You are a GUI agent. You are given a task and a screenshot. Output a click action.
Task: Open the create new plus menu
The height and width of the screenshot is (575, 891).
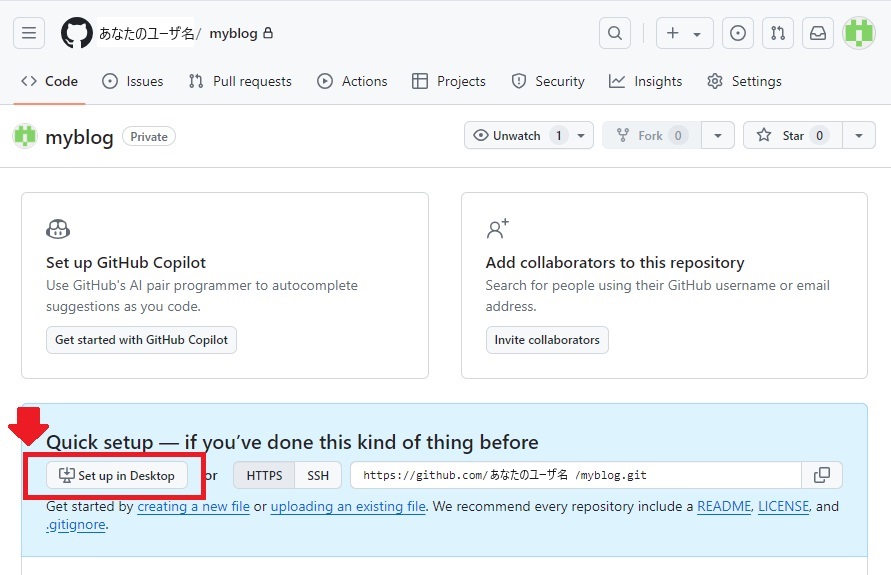[684, 33]
